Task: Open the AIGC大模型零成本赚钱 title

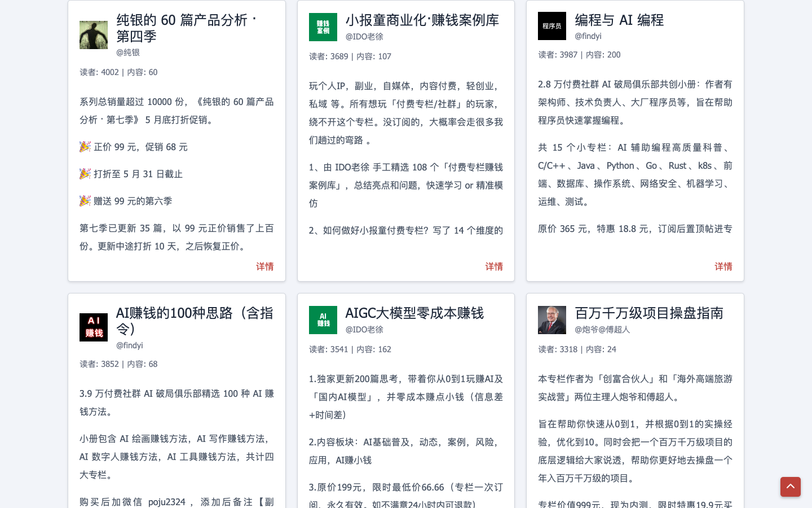Action: pyautogui.click(x=414, y=314)
